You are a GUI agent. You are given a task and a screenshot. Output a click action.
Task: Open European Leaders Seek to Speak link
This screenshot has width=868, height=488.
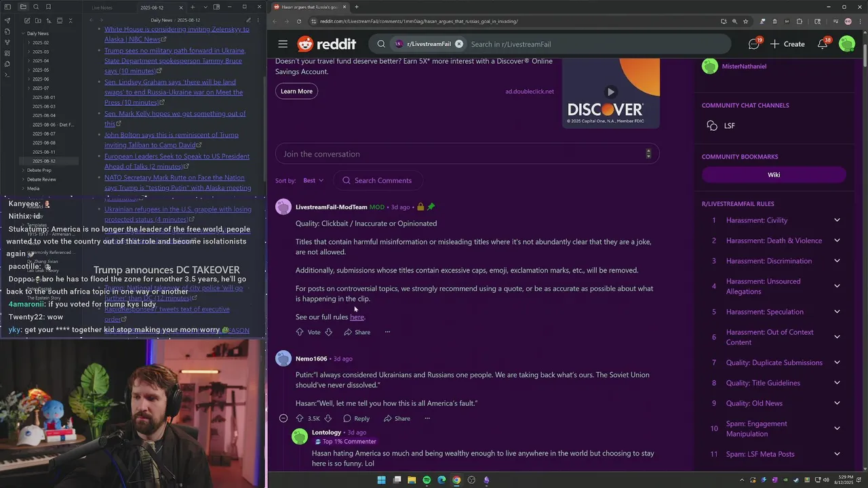click(x=177, y=161)
